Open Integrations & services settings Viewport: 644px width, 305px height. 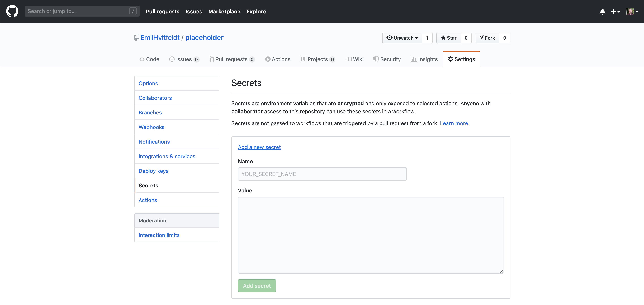click(x=177, y=156)
